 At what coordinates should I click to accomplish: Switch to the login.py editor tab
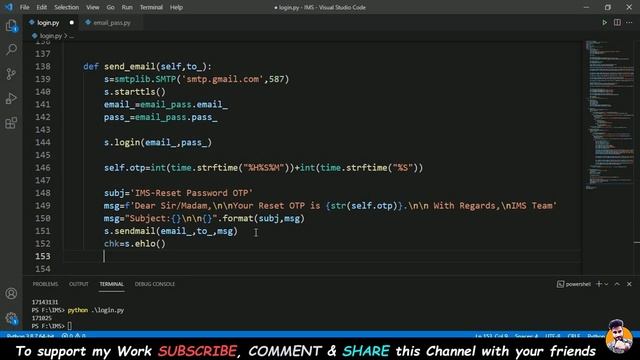tap(48, 23)
